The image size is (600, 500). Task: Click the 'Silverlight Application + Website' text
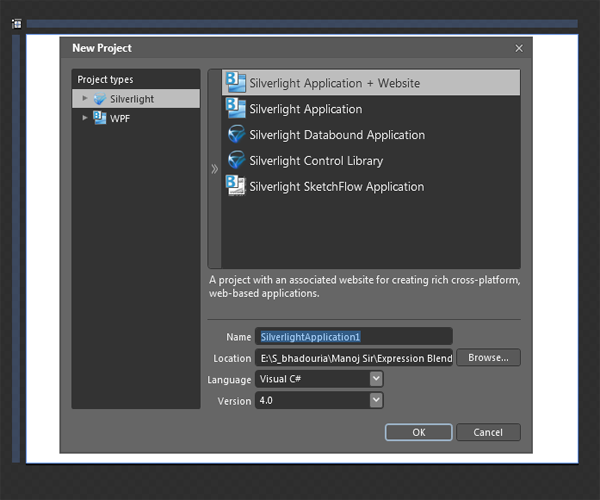[x=335, y=83]
